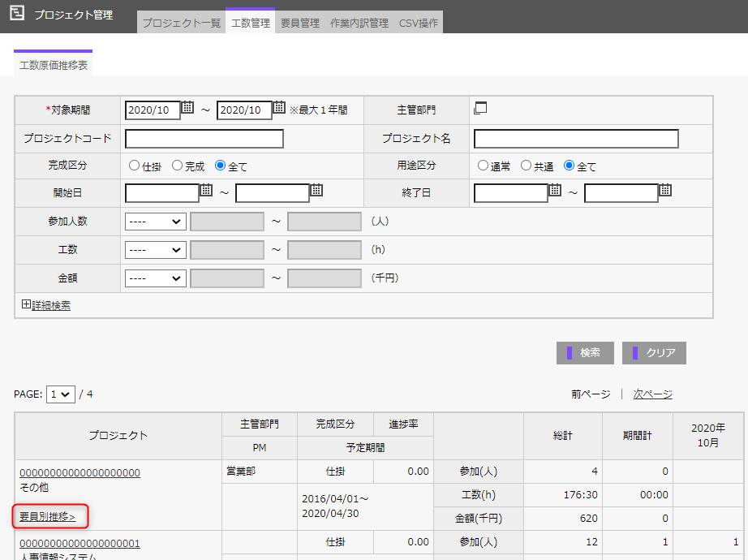Screen dimensions: 748x560
Task: Select the 共通 usage category radio
Action: coord(526,166)
